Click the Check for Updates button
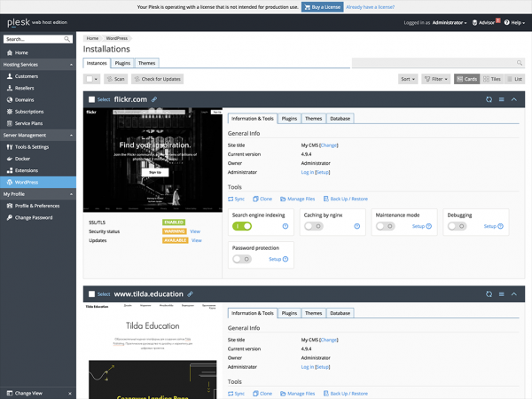The image size is (532, 399). point(156,79)
